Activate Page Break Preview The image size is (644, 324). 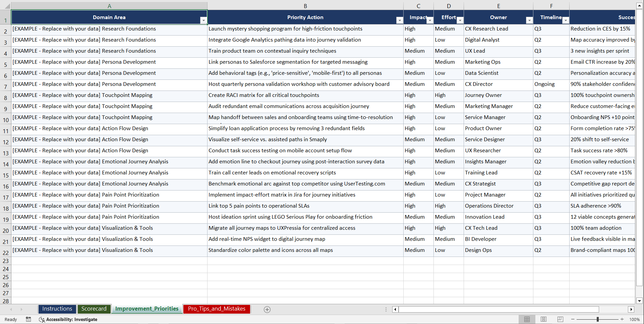[x=560, y=319]
